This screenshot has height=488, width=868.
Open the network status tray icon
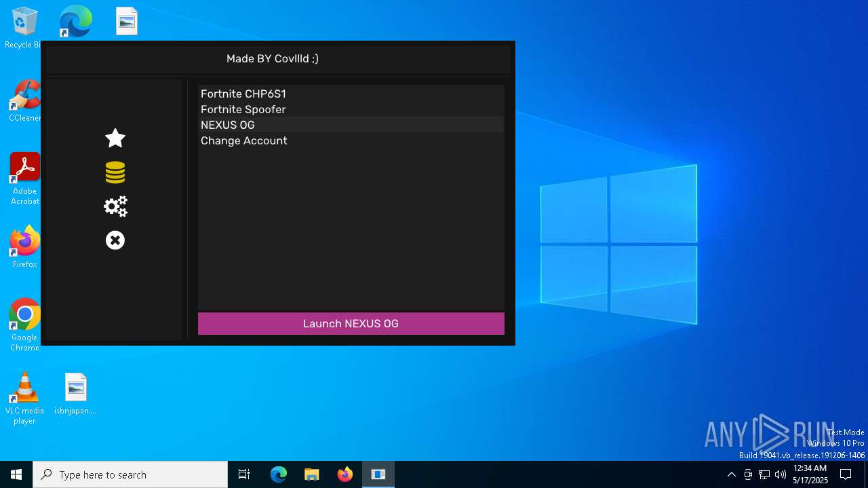point(764,474)
